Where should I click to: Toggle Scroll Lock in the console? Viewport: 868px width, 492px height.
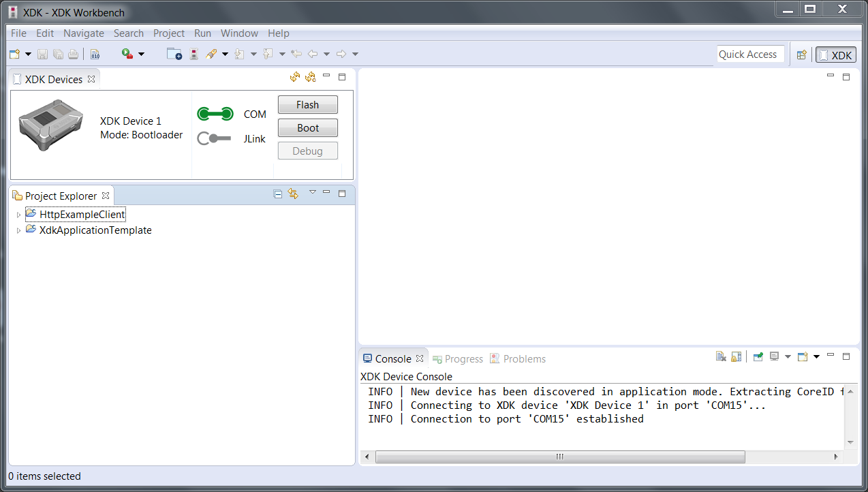[x=736, y=356]
